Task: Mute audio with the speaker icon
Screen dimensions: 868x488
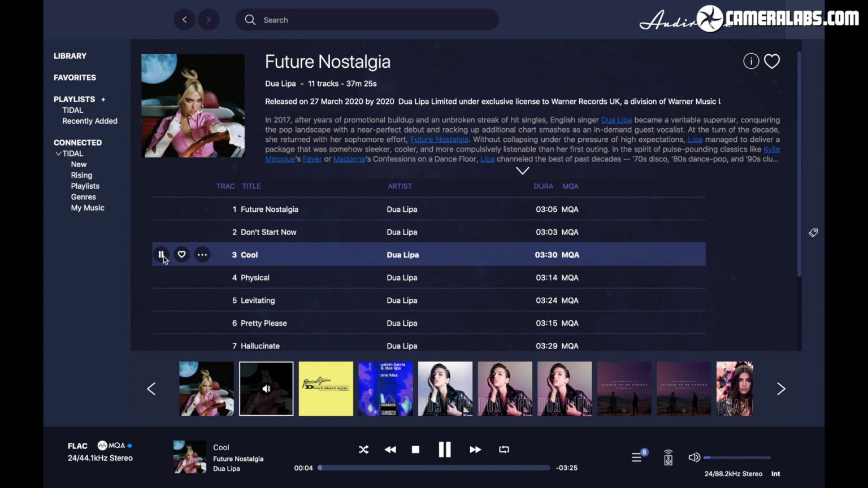Action: 694,457
